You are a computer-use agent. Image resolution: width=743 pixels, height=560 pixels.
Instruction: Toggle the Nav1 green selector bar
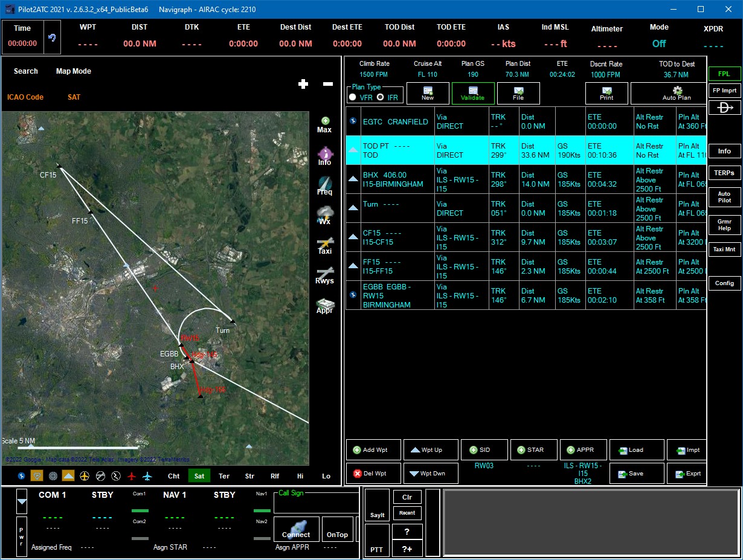coord(262,510)
